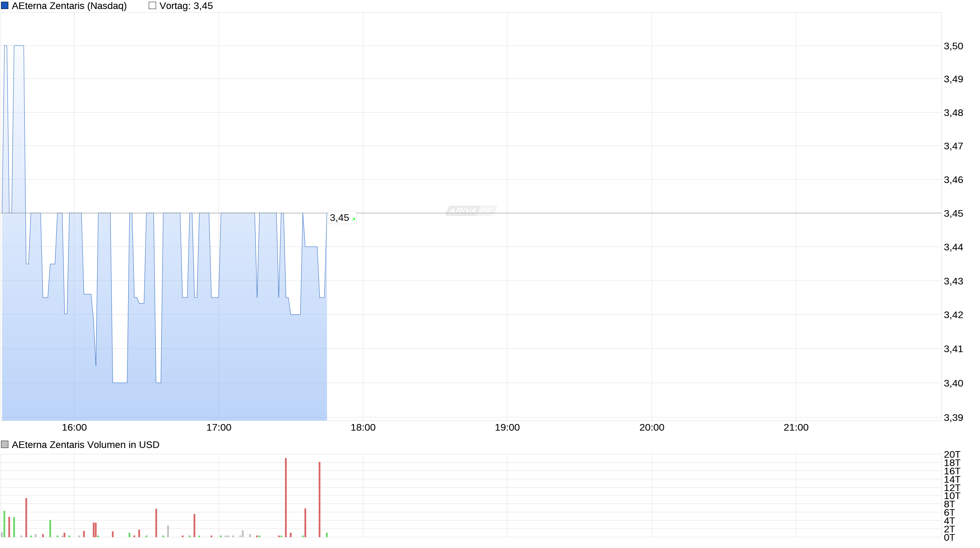Click the AEterna Zentaris Volumen in USD label
Screen dimensions: 980x548
pos(86,444)
